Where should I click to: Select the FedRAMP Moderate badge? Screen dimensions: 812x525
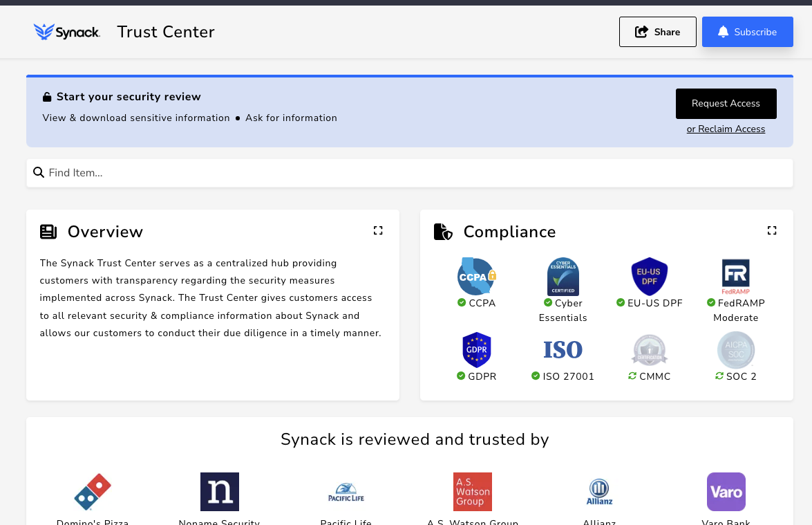(x=735, y=277)
